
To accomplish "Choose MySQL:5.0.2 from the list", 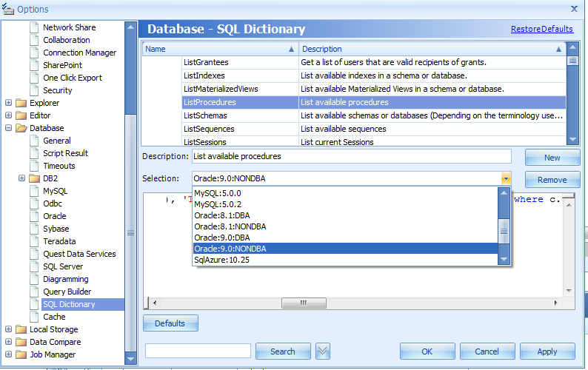I will pos(345,204).
